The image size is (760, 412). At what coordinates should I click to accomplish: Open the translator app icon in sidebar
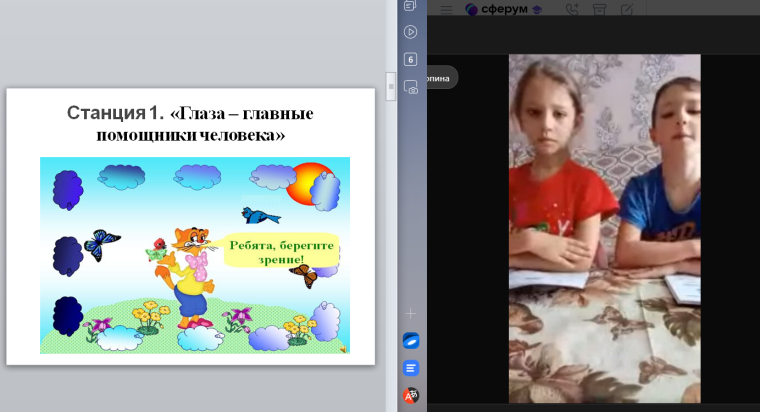pyautogui.click(x=411, y=396)
